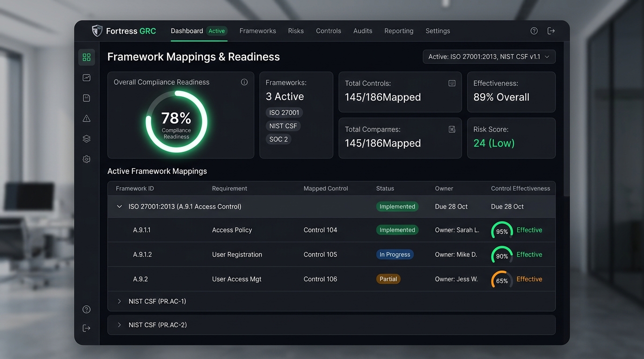The image size is (644, 359).
Task: Click the page scrollbar on the right edge
Action: [567, 119]
